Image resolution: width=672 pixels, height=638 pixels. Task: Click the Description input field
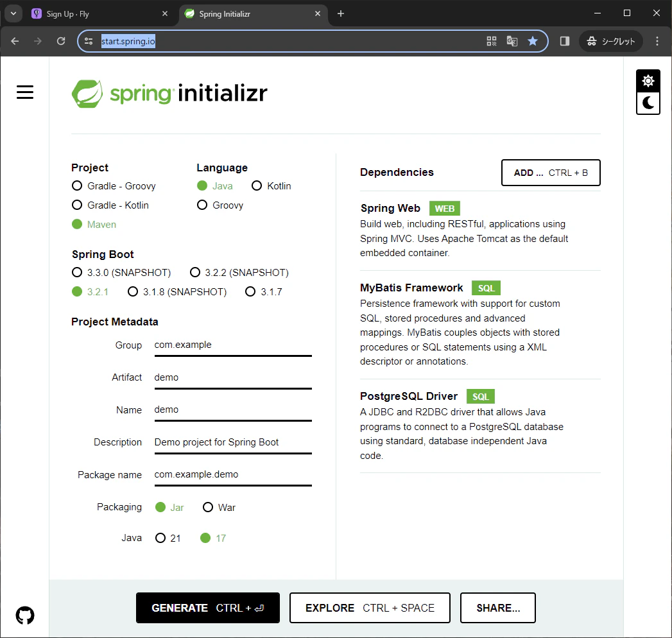pyautogui.click(x=233, y=443)
